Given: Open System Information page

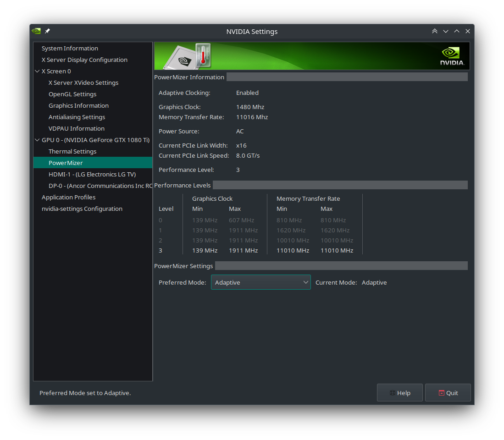Looking at the screenshot, I should pos(70,48).
